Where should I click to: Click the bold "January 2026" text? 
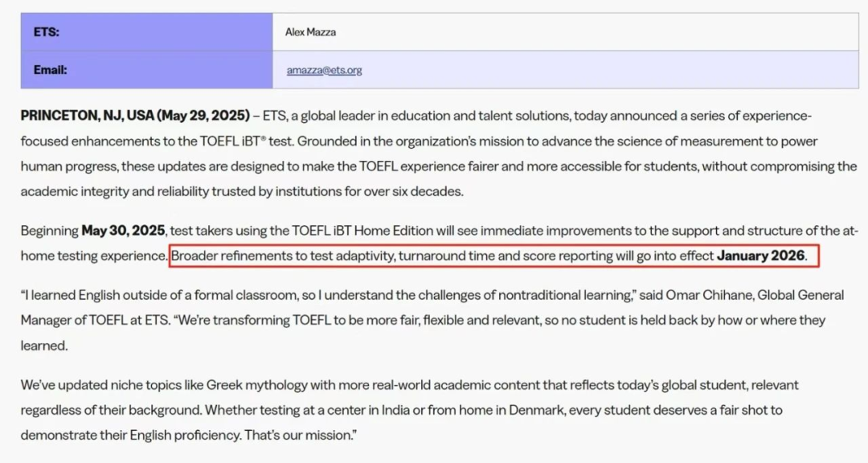pos(760,256)
